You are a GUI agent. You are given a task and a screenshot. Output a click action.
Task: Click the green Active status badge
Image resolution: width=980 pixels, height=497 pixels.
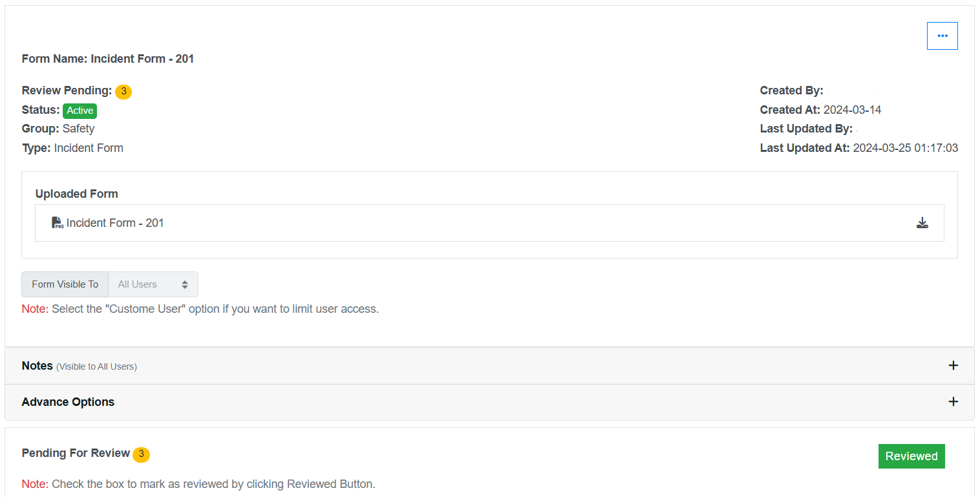(80, 111)
